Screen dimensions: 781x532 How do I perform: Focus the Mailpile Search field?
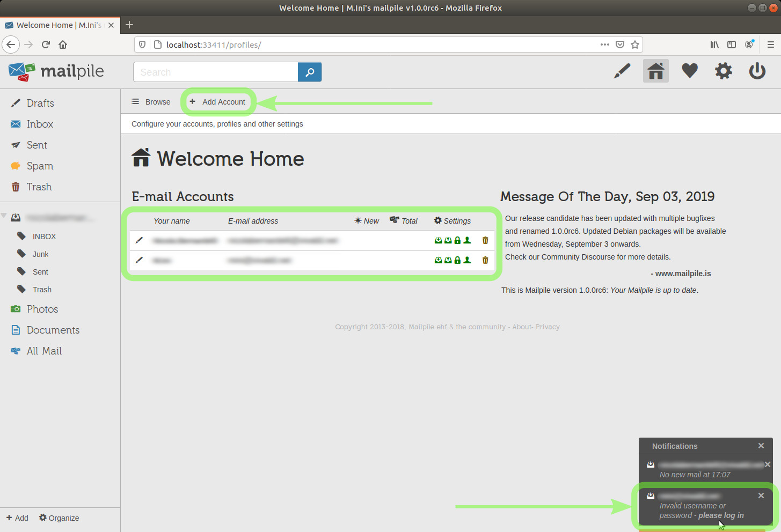216,72
